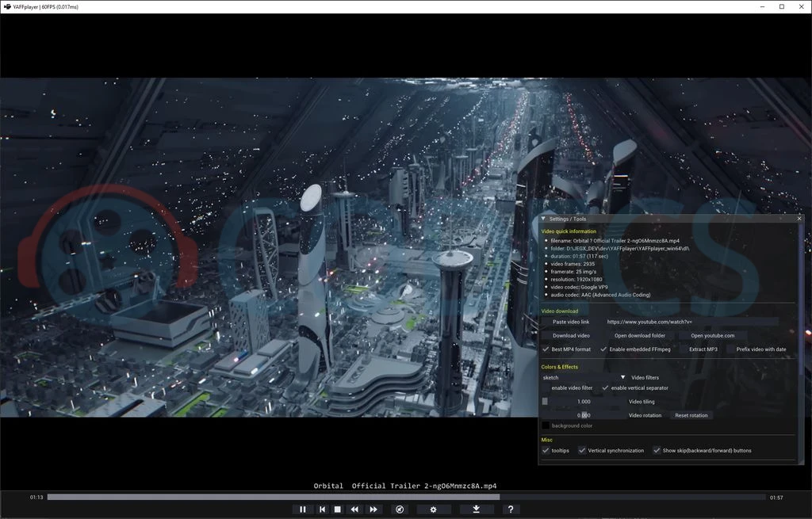Jump back to the start of the video

pyautogui.click(x=322, y=509)
